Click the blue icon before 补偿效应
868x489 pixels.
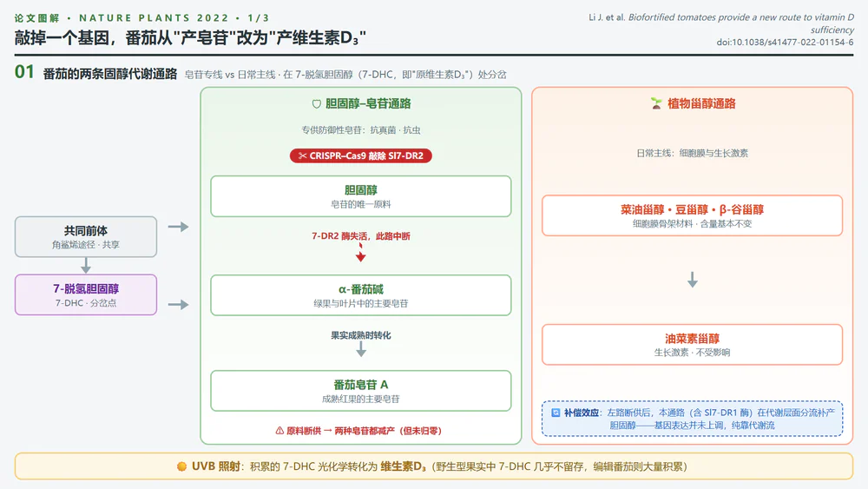556,412
